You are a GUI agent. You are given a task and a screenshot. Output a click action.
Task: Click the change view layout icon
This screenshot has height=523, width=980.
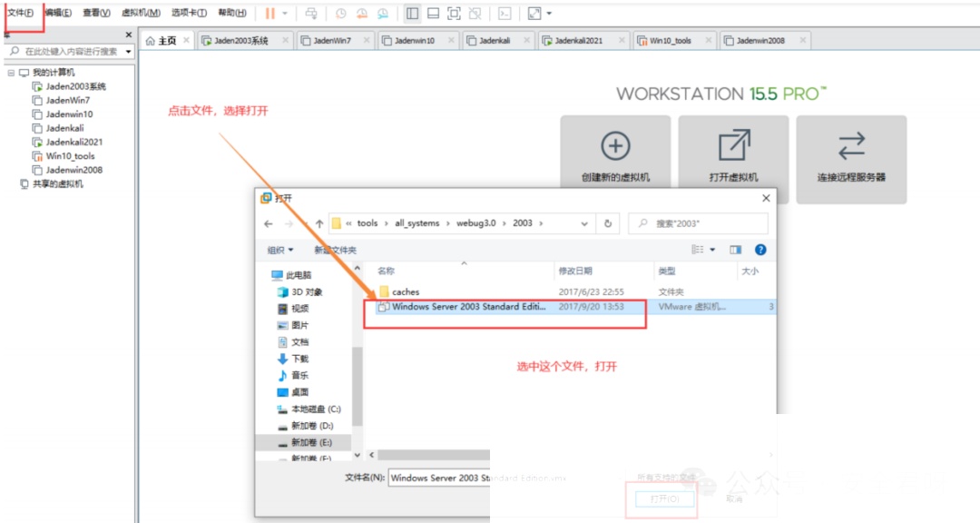pyautogui.click(x=698, y=250)
